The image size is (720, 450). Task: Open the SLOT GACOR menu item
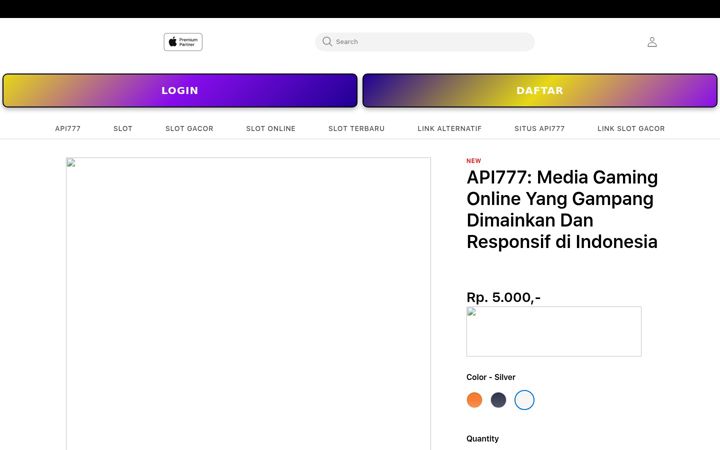189,129
